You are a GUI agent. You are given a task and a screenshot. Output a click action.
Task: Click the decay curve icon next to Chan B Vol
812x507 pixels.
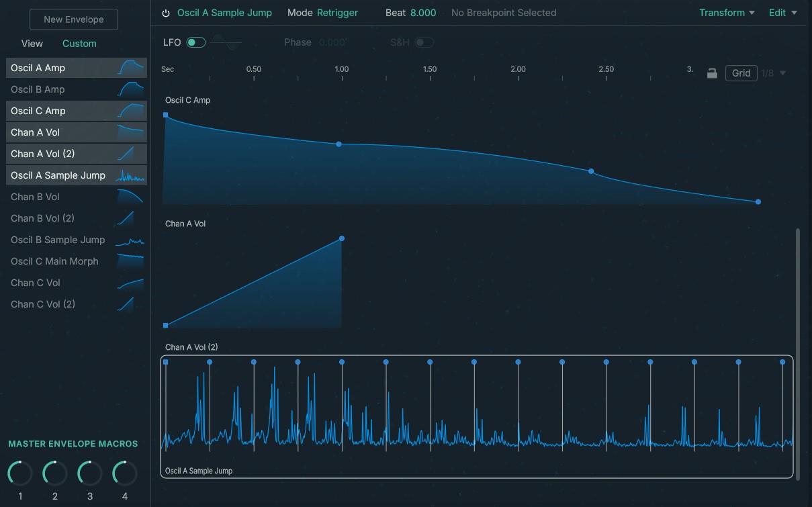tap(132, 196)
